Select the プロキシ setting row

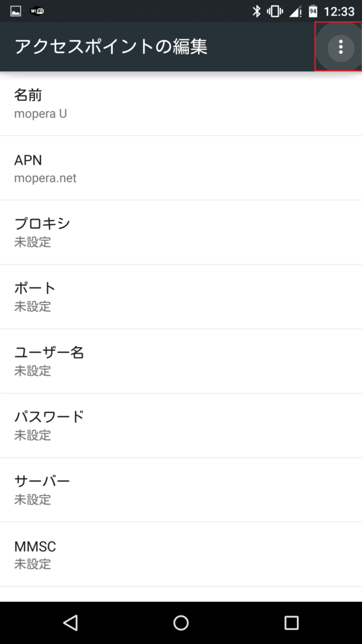(x=181, y=232)
